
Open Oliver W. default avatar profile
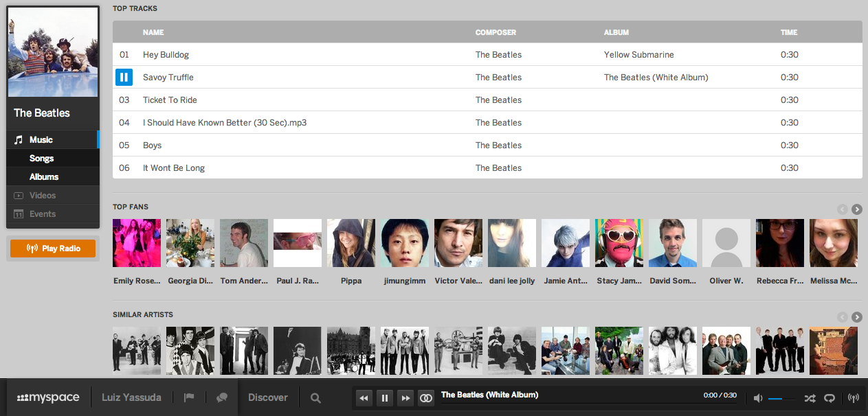click(726, 243)
